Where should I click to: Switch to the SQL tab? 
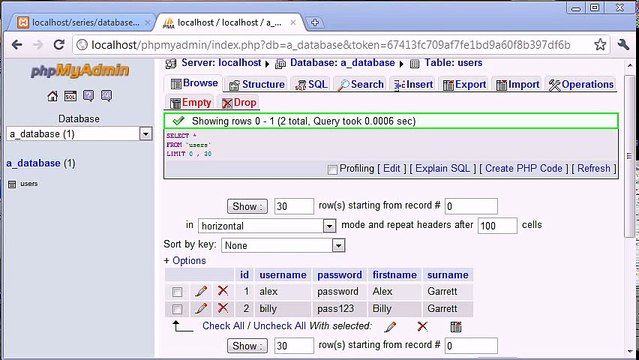tap(311, 84)
